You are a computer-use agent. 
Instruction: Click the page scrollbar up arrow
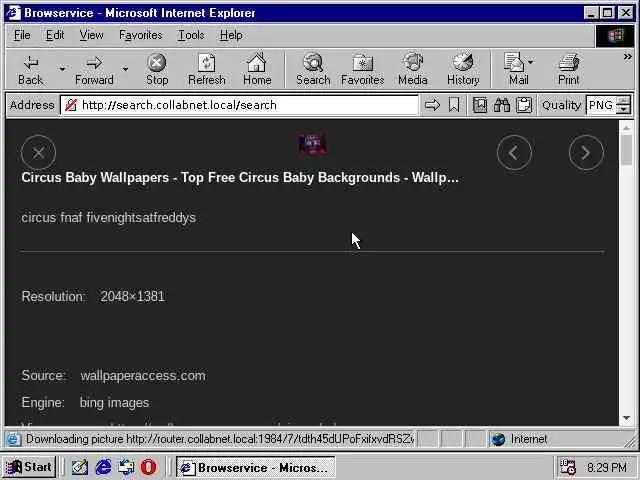click(x=627, y=128)
